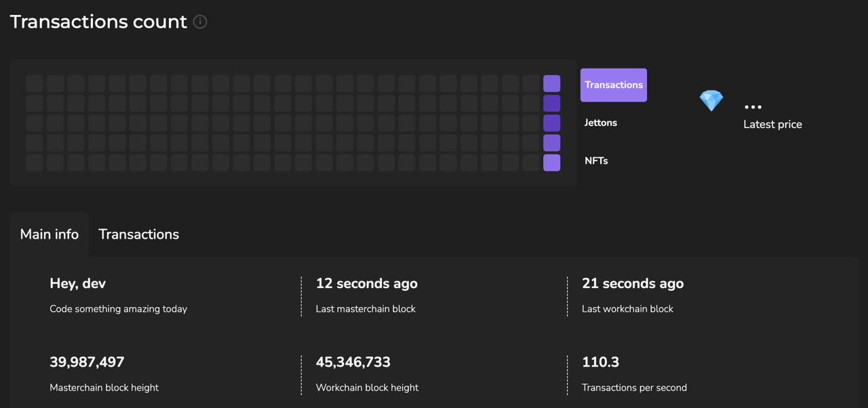Click the Latest price label
868x408 pixels.
(772, 124)
